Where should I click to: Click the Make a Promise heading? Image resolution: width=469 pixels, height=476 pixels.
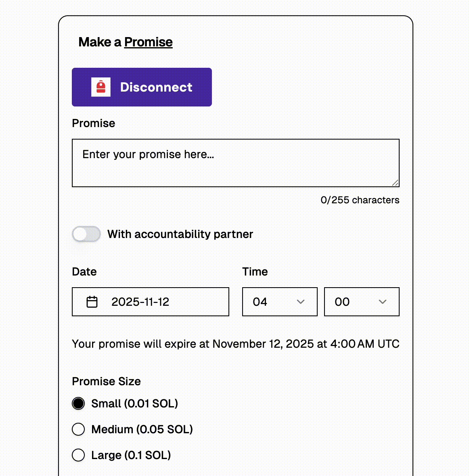tap(126, 42)
